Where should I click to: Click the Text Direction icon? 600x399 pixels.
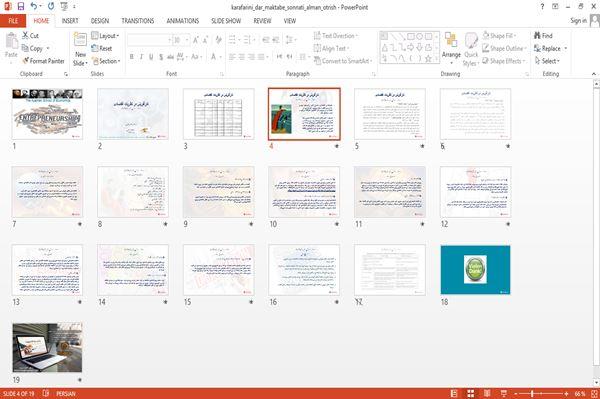317,36
